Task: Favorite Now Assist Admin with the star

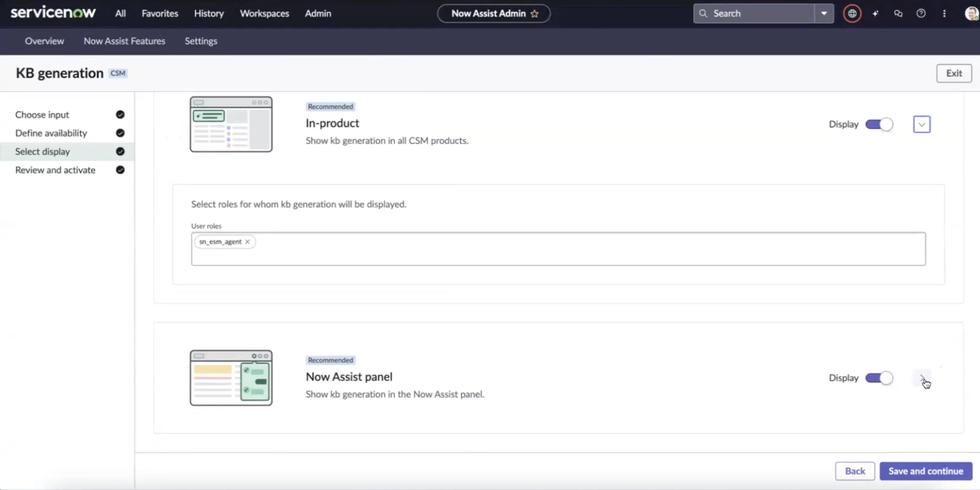Action: click(x=534, y=14)
